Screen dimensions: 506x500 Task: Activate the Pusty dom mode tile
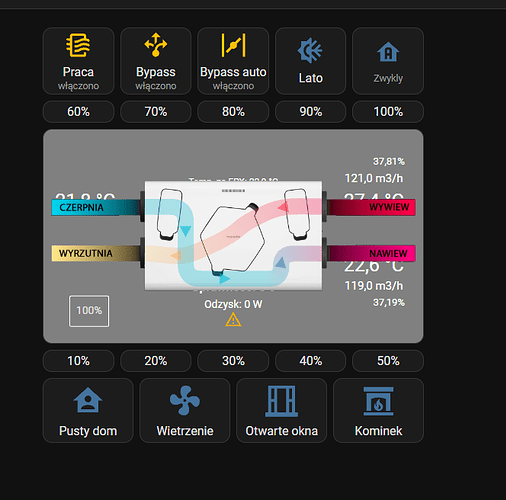click(x=88, y=410)
